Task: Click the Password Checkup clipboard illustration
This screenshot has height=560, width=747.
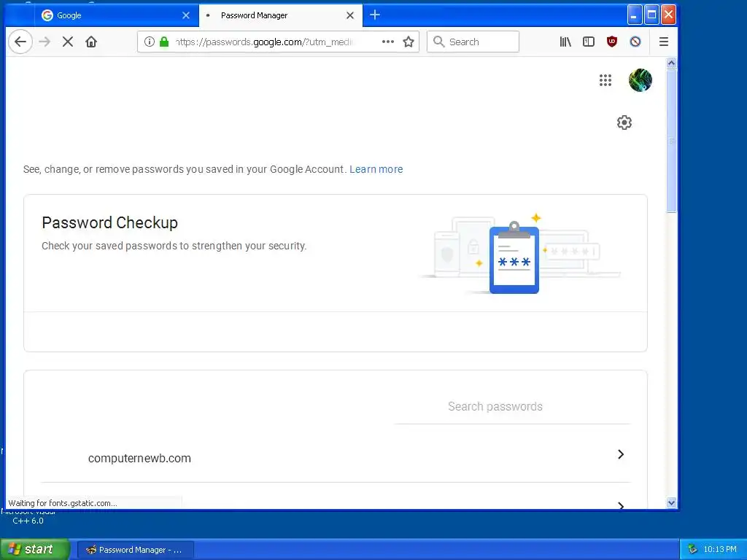Action: pos(514,257)
